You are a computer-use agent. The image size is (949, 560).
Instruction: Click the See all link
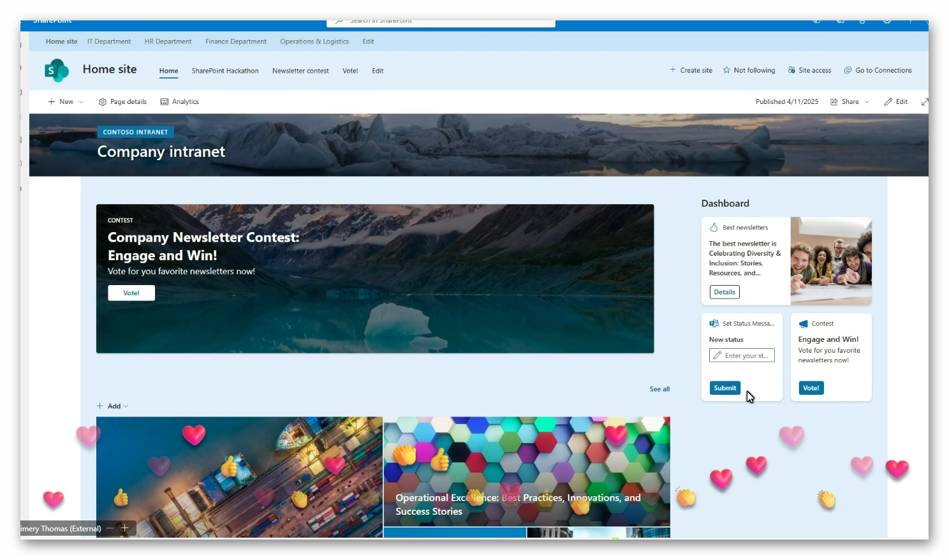click(x=659, y=389)
